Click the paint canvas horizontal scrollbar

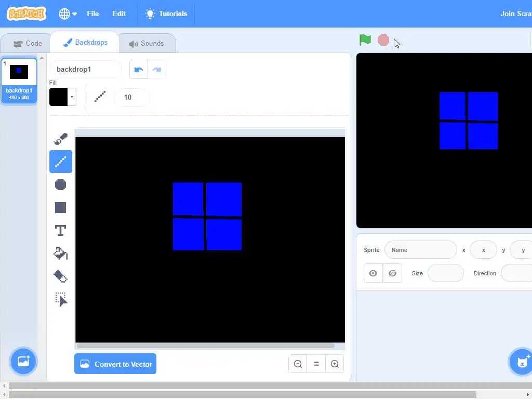(206, 346)
